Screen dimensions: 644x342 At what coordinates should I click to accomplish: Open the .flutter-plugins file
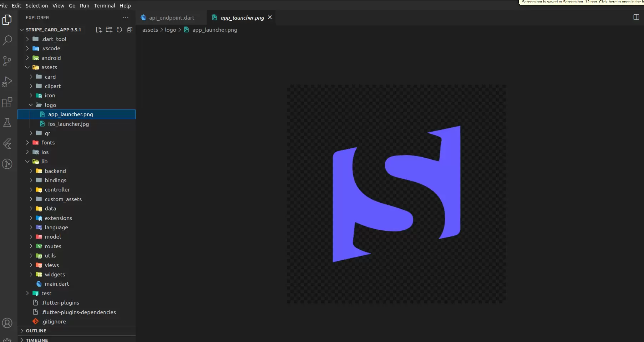point(76,303)
